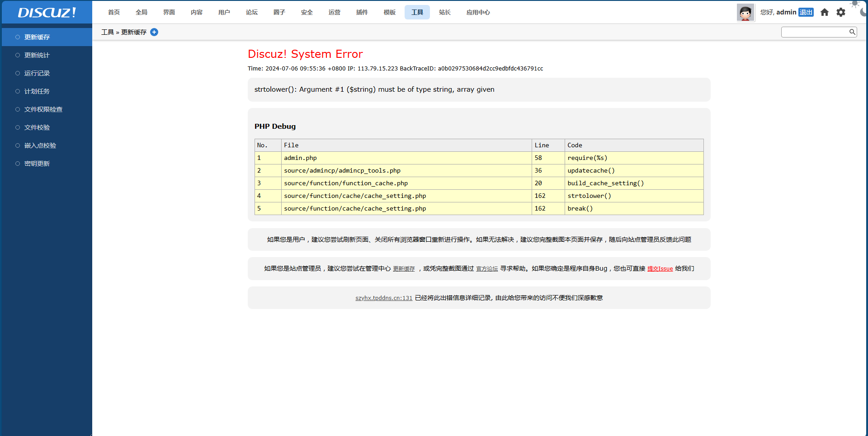Click the admin avatar picture
The width and height of the screenshot is (868, 436).
pyautogui.click(x=745, y=12)
